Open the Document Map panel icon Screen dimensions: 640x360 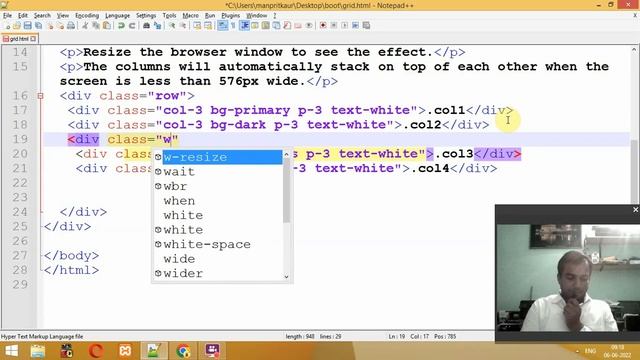pyautogui.click(x=266, y=25)
